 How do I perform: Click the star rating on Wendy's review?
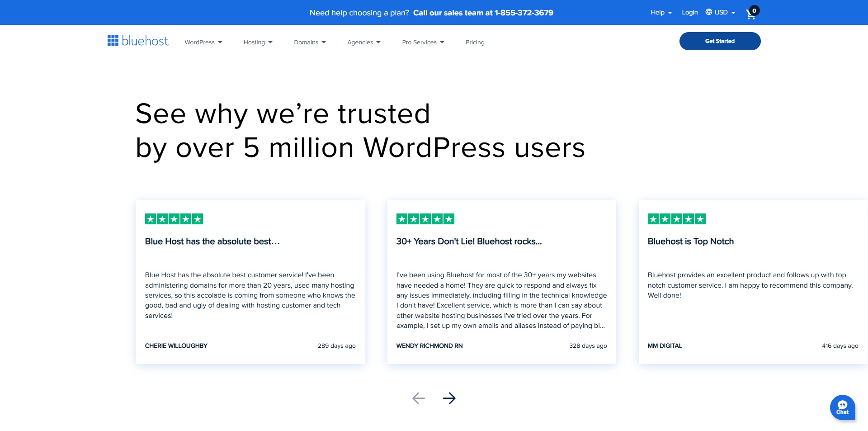click(x=425, y=218)
